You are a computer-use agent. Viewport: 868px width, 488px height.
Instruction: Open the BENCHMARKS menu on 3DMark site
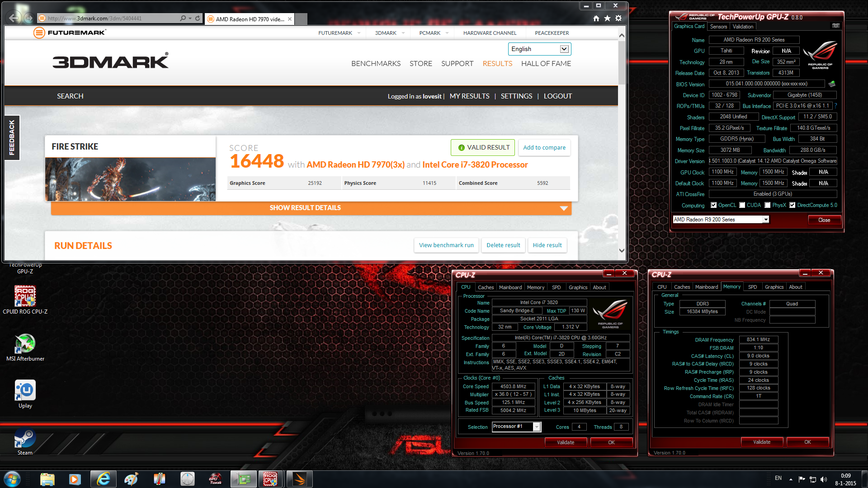pyautogui.click(x=376, y=64)
